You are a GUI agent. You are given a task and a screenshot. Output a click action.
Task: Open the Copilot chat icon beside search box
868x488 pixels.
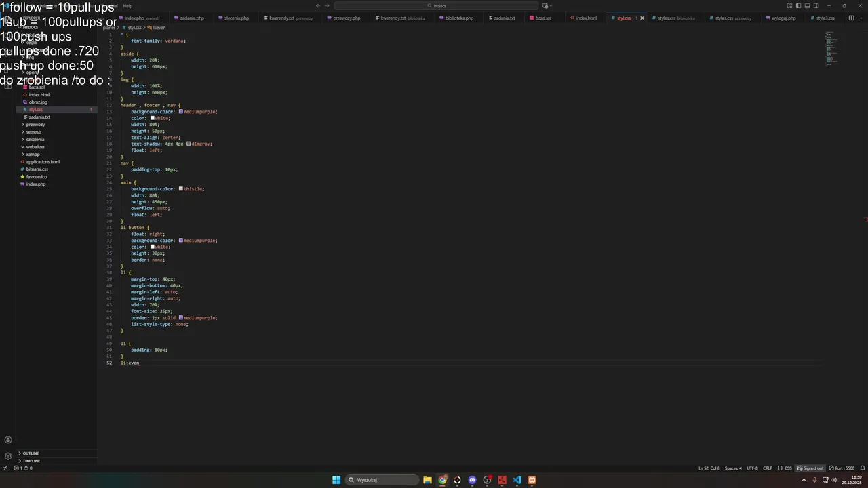pyautogui.click(x=545, y=6)
